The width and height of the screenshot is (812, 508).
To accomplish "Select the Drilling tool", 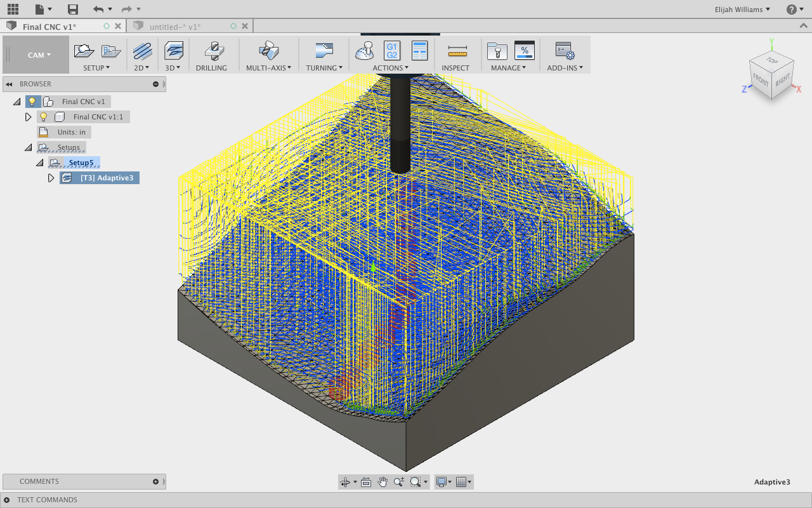I will point(213,54).
